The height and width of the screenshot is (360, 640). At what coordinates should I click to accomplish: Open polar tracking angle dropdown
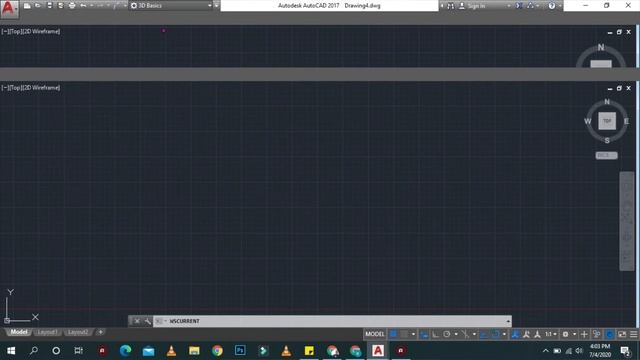coord(456,334)
